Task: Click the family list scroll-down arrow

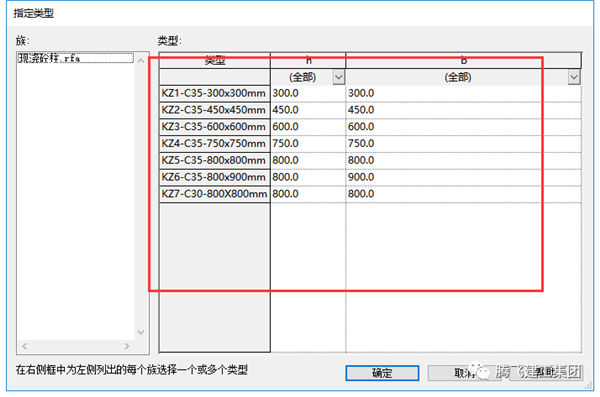Action: click(141, 332)
